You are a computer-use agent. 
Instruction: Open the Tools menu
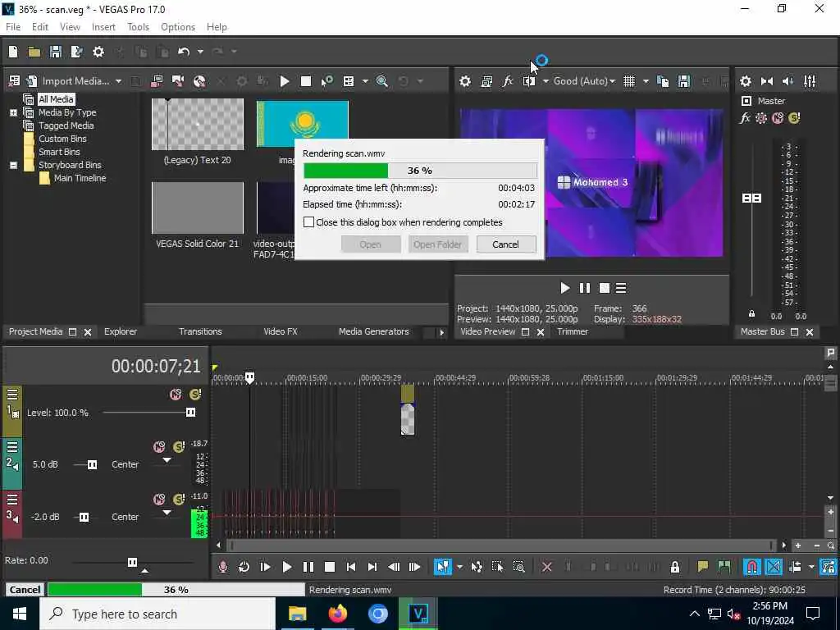138,27
